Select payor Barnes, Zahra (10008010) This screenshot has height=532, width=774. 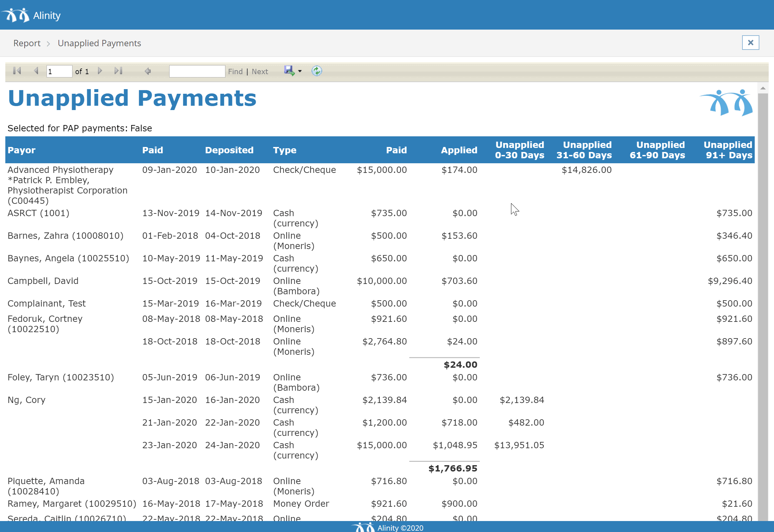pos(65,236)
